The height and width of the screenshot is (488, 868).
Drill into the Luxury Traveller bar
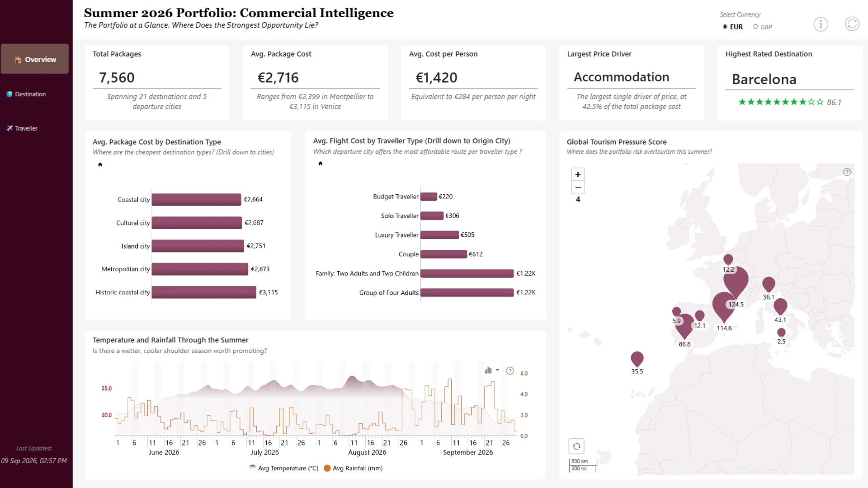(439, 235)
